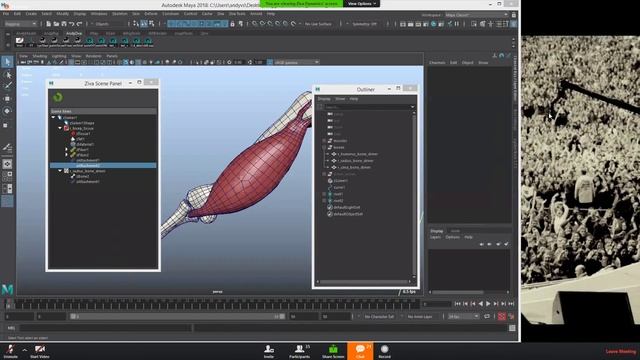Click the red auto keyframe icon
Image resolution: width=640 pixels, height=360 pixels.
click(x=502, y=316)
